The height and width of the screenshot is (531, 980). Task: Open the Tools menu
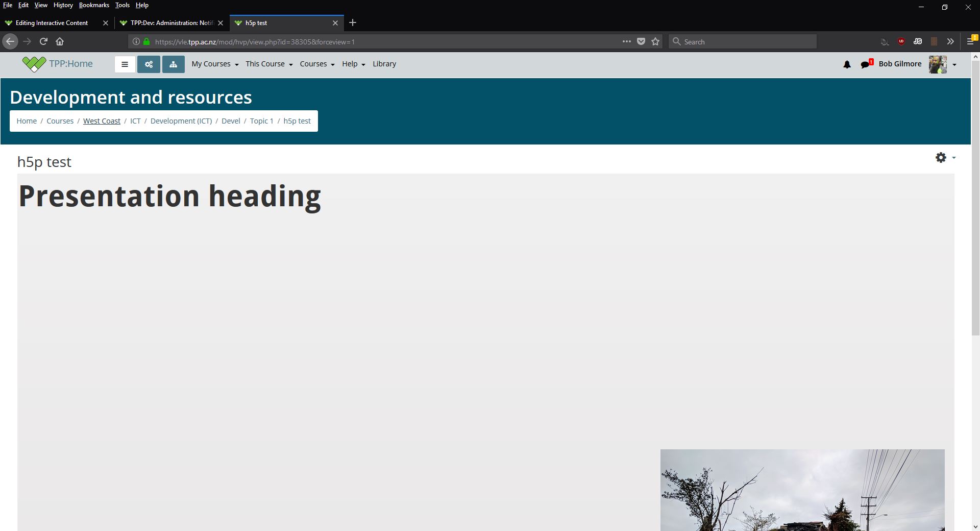point(122,5)
